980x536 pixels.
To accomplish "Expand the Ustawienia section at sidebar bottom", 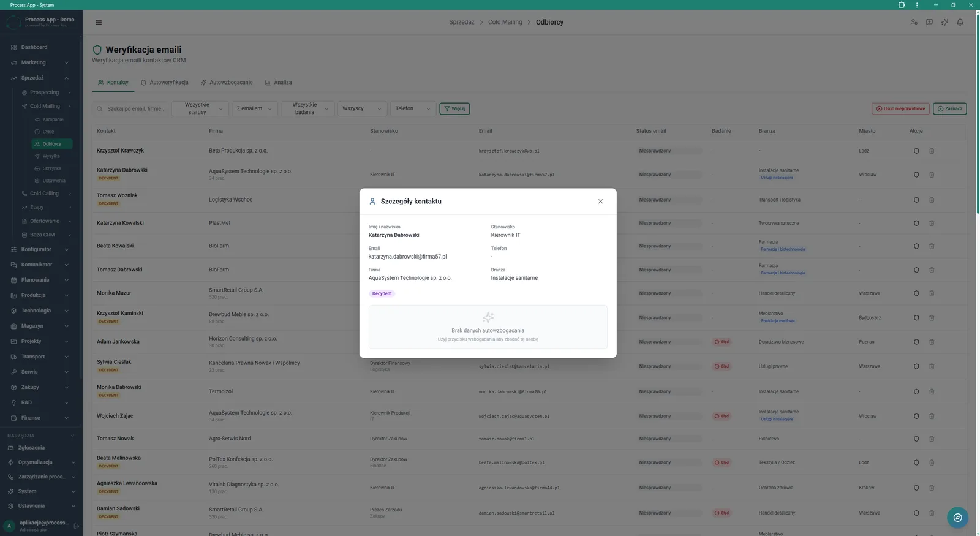I will click(40, 506).
